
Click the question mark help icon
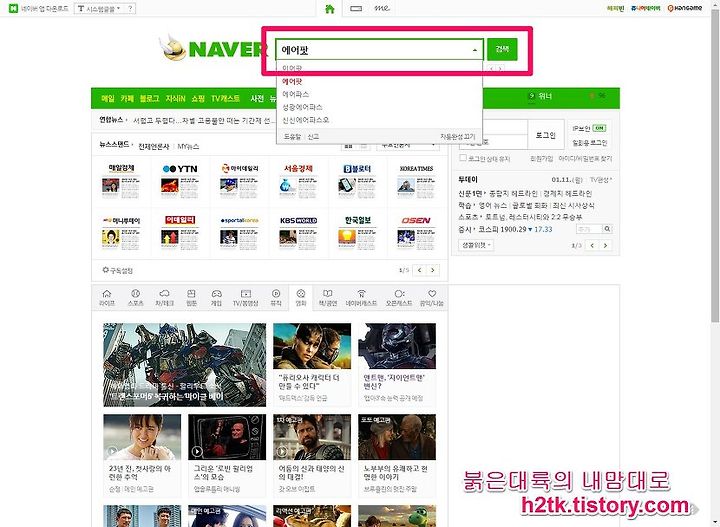click(x=130, y=8)
